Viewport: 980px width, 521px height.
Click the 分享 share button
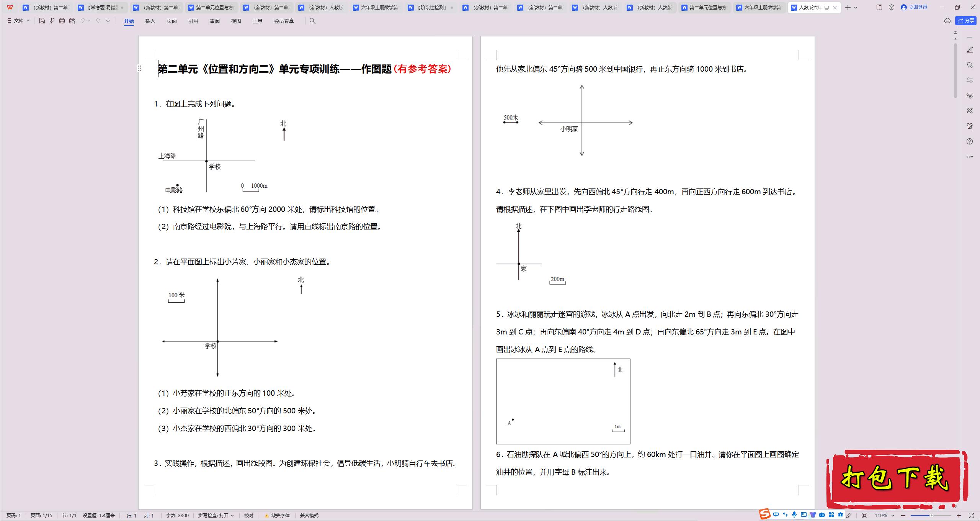pos(965,21)
